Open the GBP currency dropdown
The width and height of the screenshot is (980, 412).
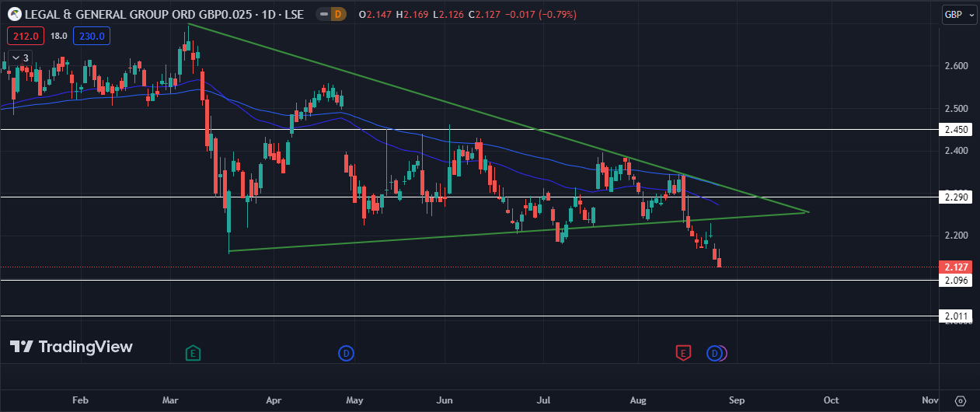point(959,14)
